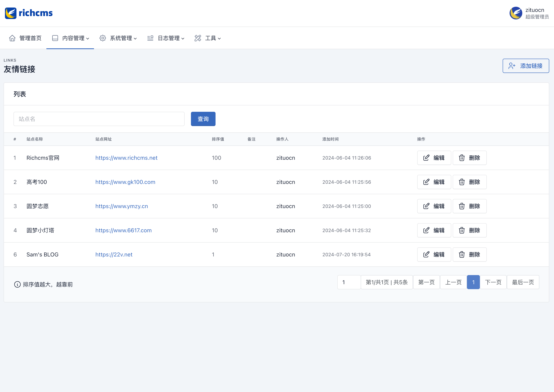
Task: Click the 排序值 column header
Action: (218, 139)
